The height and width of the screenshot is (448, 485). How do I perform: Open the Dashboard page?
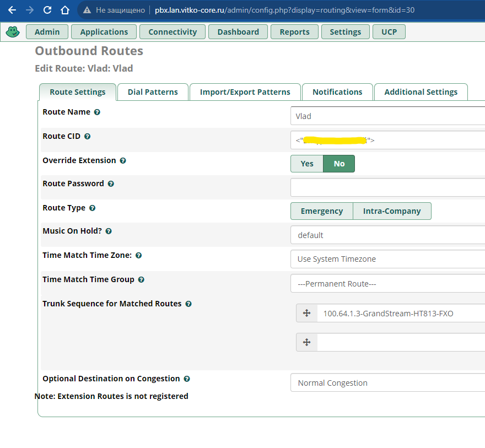[x=238, y=32]
